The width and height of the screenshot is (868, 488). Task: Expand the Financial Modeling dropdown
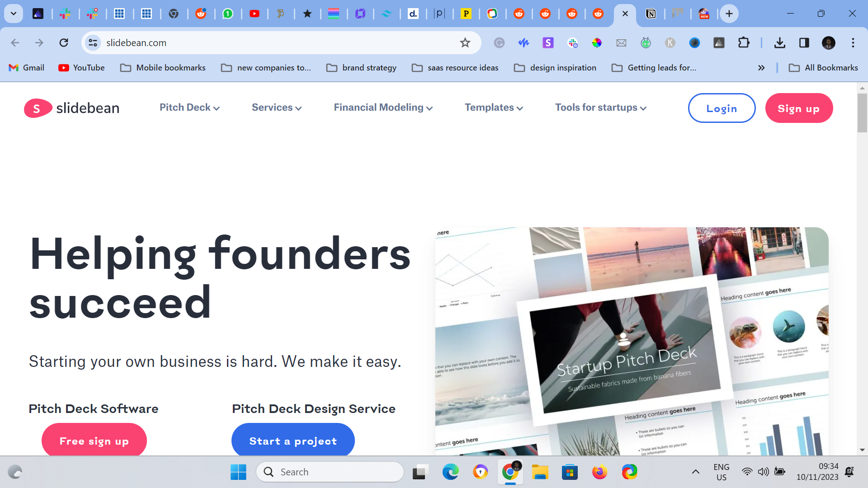tap(383, 108)
